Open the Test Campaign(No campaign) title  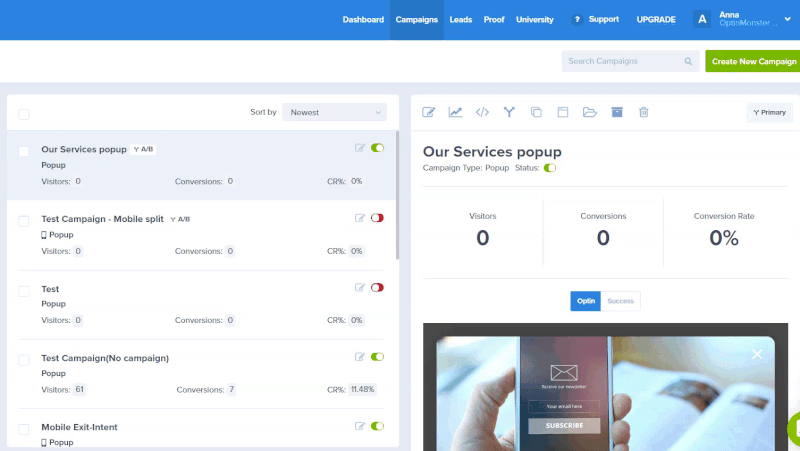pos(105,358)
